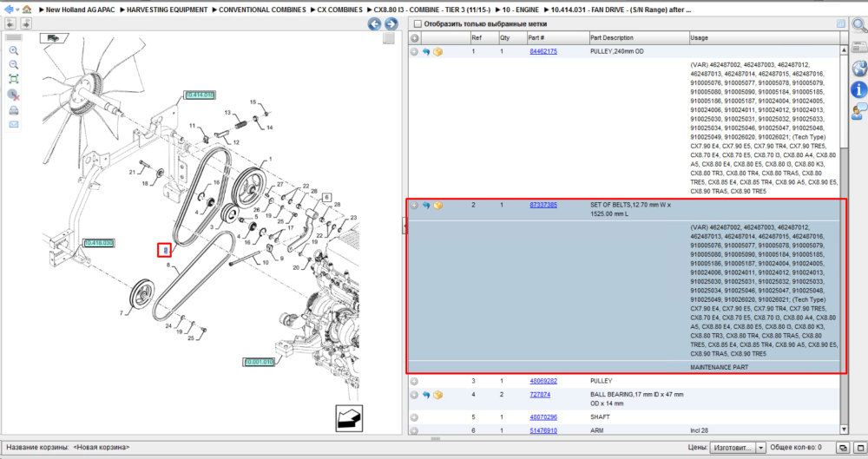This screenshot has height=459, width=868.
Task: Navigate to CONVENTIONAL COMBINES breadcrumb
Action: coord(262,10)
